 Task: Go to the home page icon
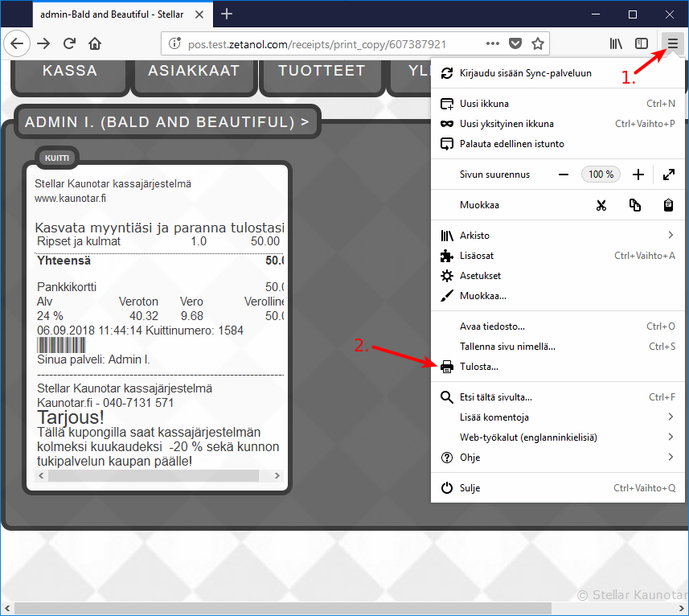point(95,43)
